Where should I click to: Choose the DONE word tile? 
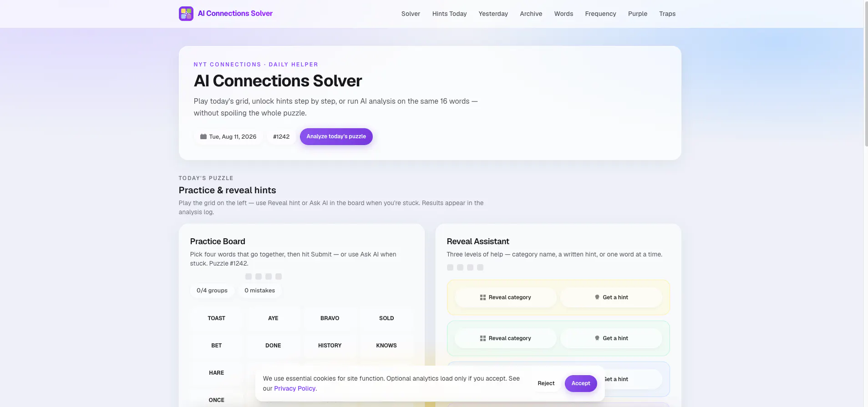pyautogui.click(x=273, y=346)
